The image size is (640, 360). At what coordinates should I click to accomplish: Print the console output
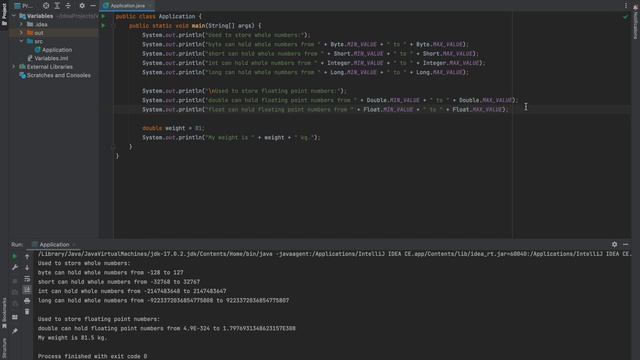tap(27, 301)
